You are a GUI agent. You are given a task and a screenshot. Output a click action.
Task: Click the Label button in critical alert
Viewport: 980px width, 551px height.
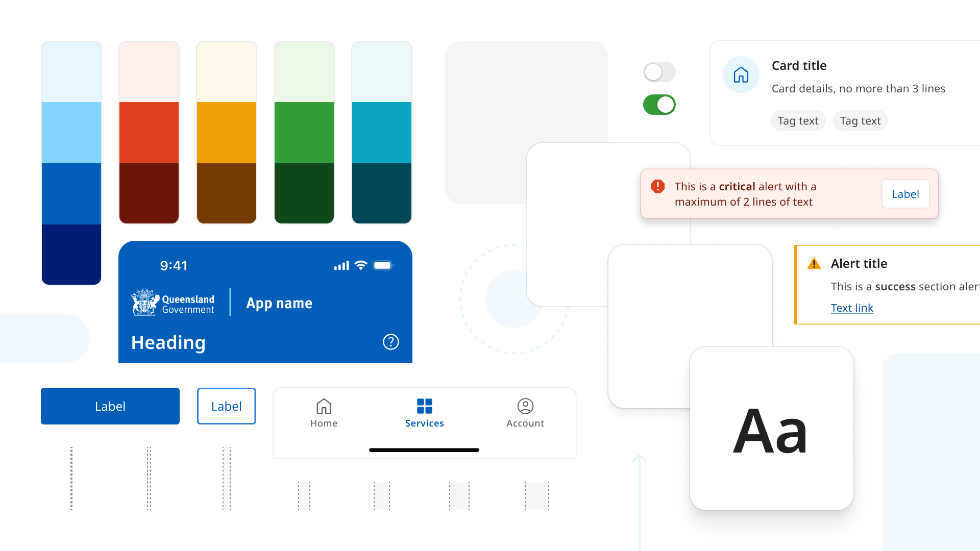[905, 194]
